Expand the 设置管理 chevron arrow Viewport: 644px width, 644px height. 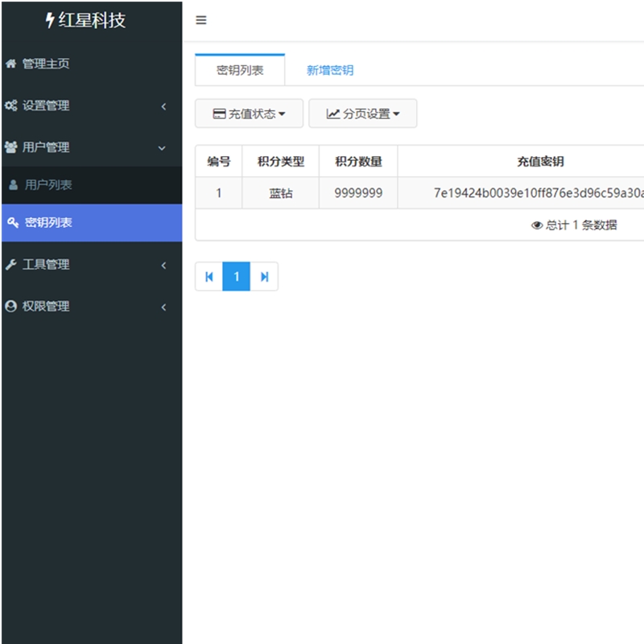click(x=163, y=106)
